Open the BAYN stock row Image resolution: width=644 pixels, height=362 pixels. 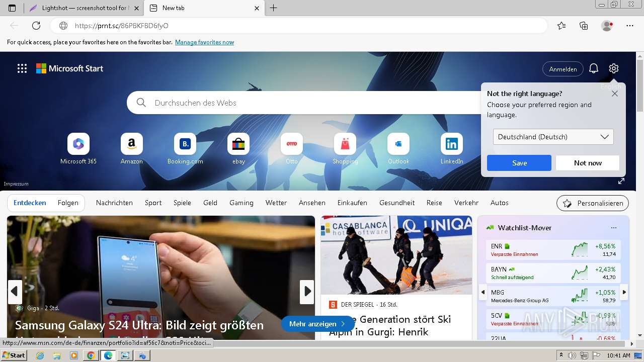553,273
